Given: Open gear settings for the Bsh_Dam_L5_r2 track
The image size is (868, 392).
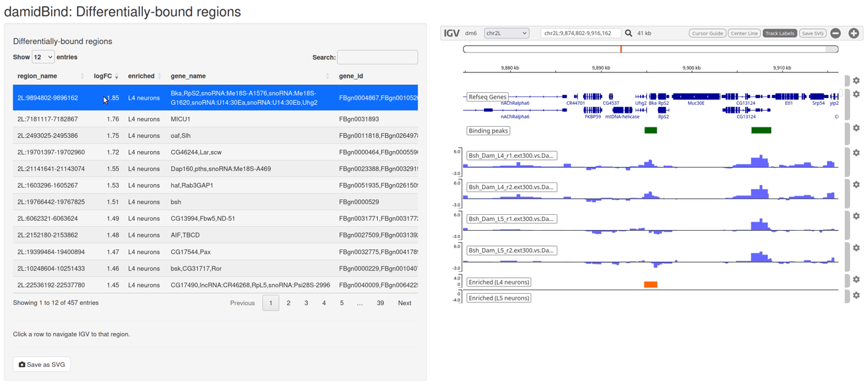Looking at the screenshot, I should click(x=857, y=247).
